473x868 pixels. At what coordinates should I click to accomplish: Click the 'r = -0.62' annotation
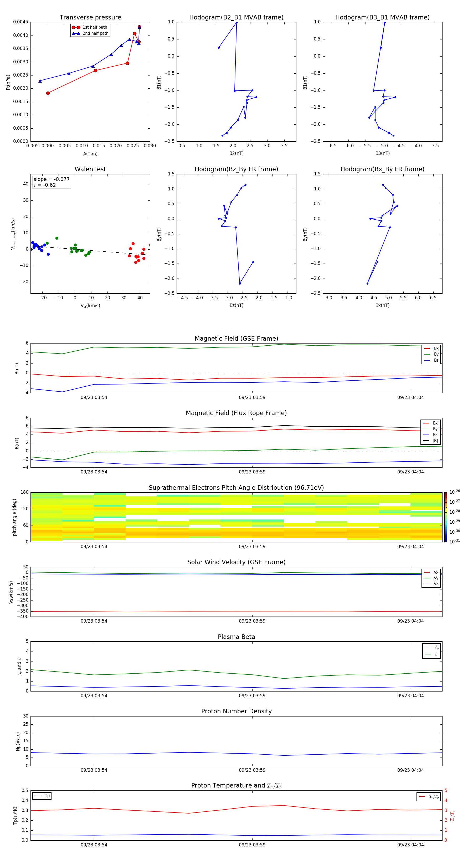pyautogui.click(x=45, y=185)
